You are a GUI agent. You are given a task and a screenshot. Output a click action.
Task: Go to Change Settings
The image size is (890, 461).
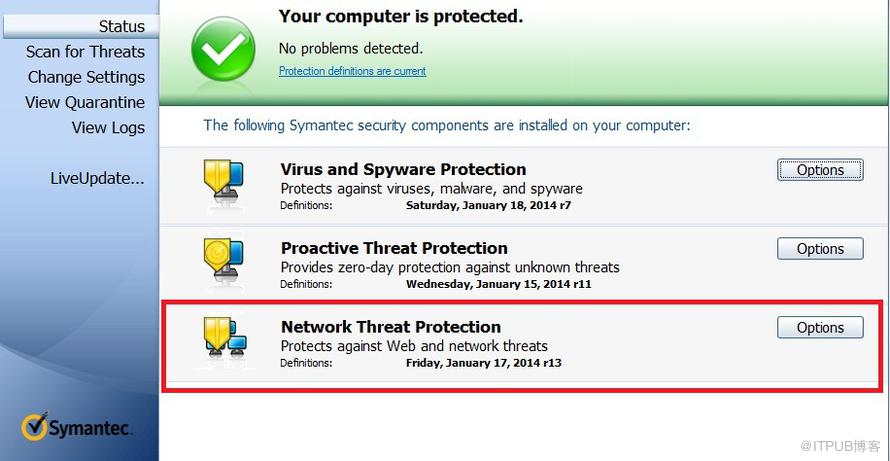click(x=86, y=77)
